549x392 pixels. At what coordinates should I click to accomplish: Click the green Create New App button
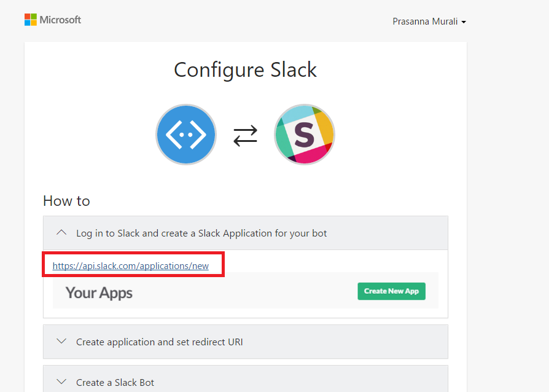click(391, 291)
